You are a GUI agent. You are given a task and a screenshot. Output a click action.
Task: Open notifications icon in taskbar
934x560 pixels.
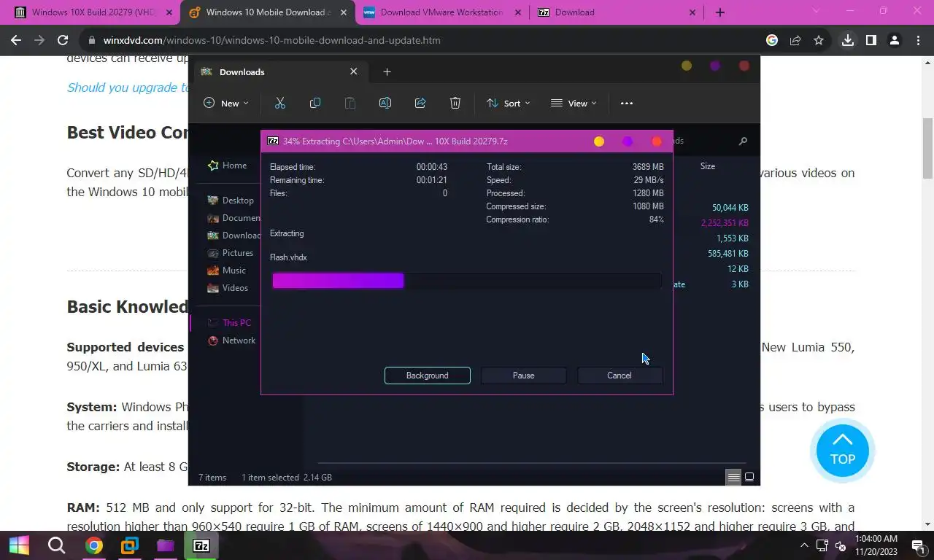click(x=918, y=545)
